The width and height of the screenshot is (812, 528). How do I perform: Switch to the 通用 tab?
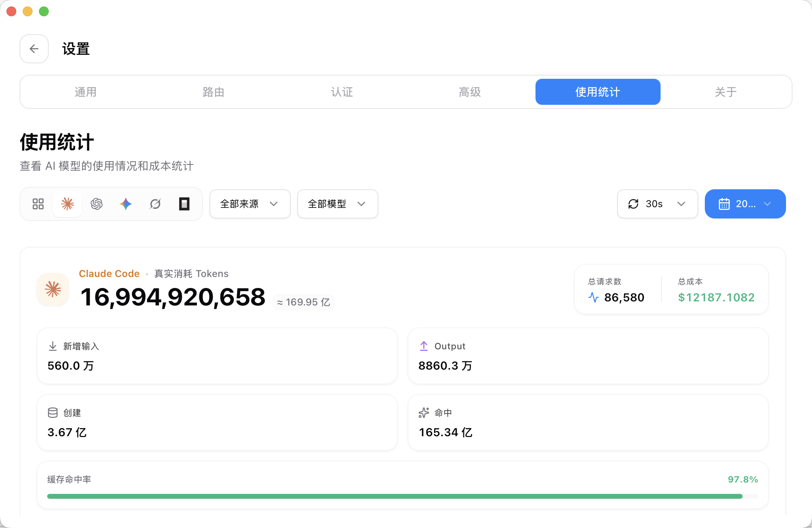[86, 92]
